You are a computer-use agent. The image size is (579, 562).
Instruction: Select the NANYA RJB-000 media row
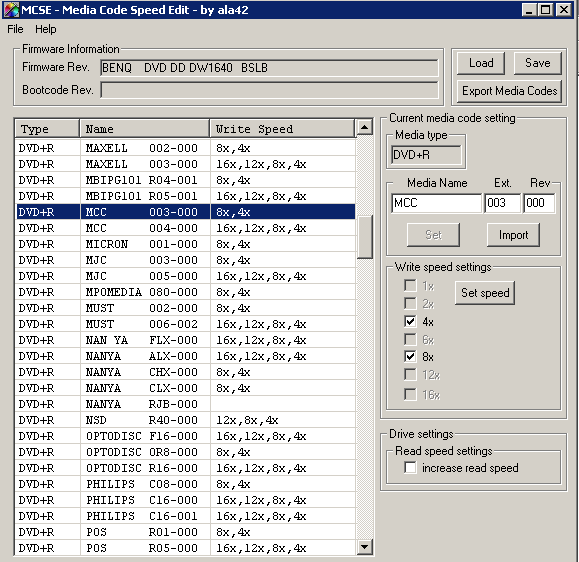point(185,404)
